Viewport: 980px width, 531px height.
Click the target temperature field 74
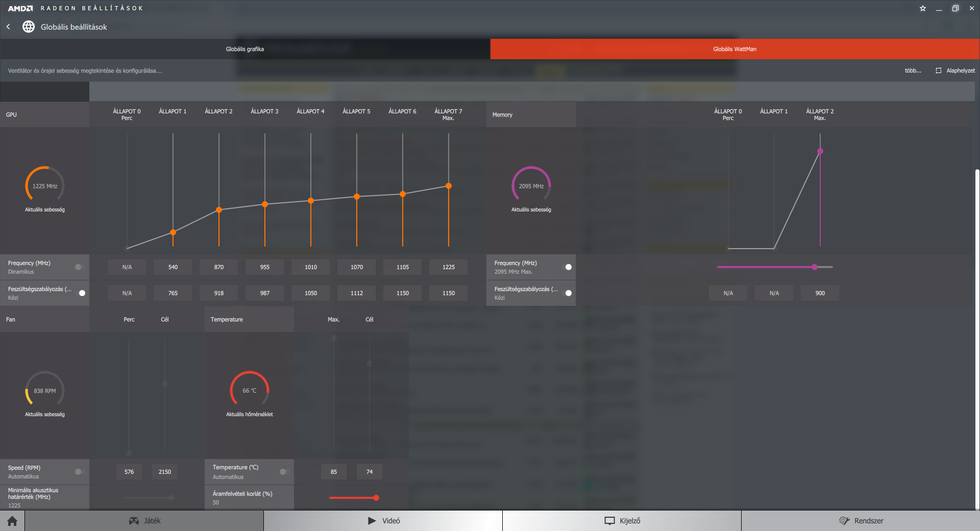[x=370, y=472]
